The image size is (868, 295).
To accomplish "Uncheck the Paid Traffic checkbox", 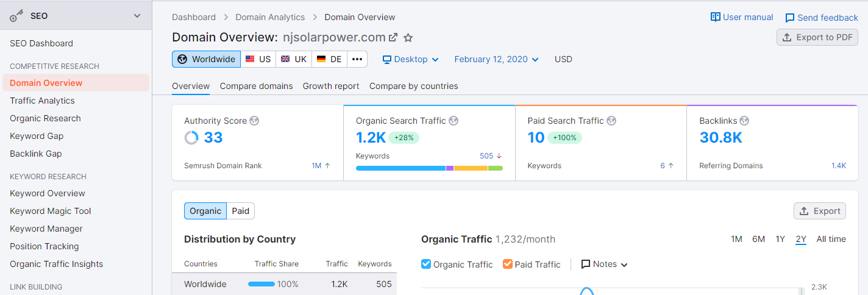I will (508, 264).
